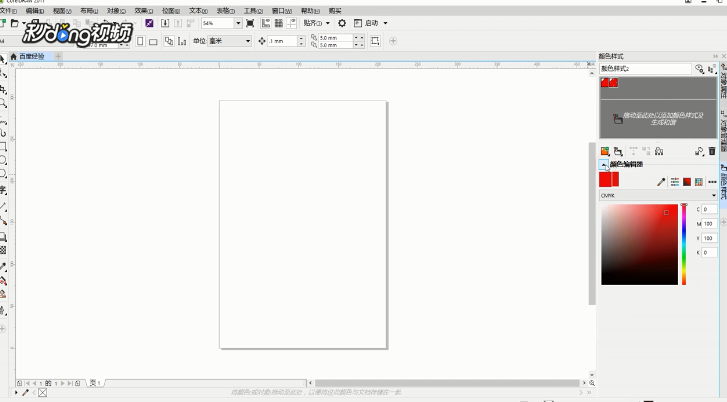Show color sliders view icon
727x402 pixels.
click(675, 182)
